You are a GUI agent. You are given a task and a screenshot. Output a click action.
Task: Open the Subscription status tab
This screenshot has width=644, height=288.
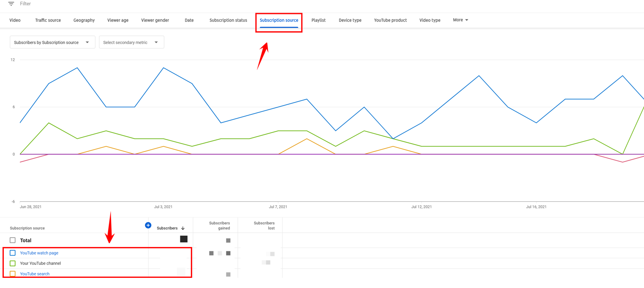[228, 20]
